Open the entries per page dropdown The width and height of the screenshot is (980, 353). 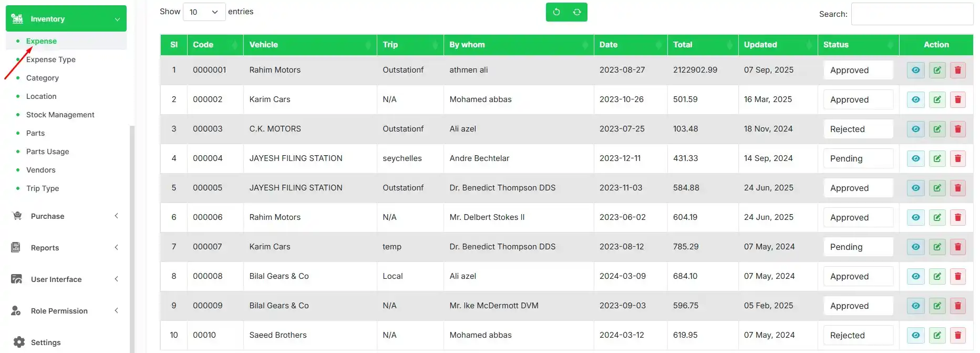(204, 12)
